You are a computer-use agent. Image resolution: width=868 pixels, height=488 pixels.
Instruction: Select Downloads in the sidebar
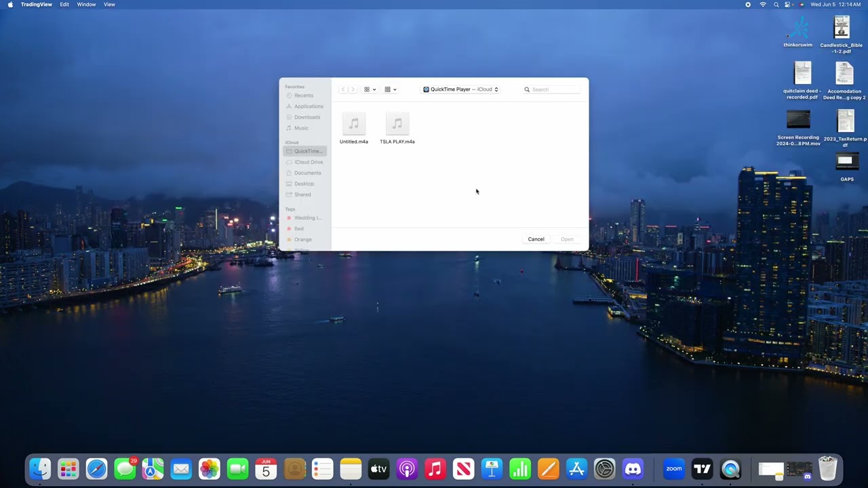click(304, 117)
